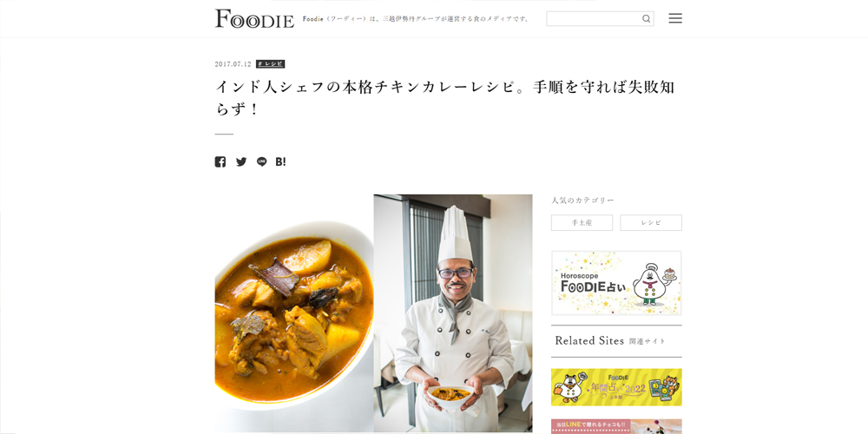Click the article date 2017.07.12
Viewport: 868px width, 434px height.
coord(233,64)
